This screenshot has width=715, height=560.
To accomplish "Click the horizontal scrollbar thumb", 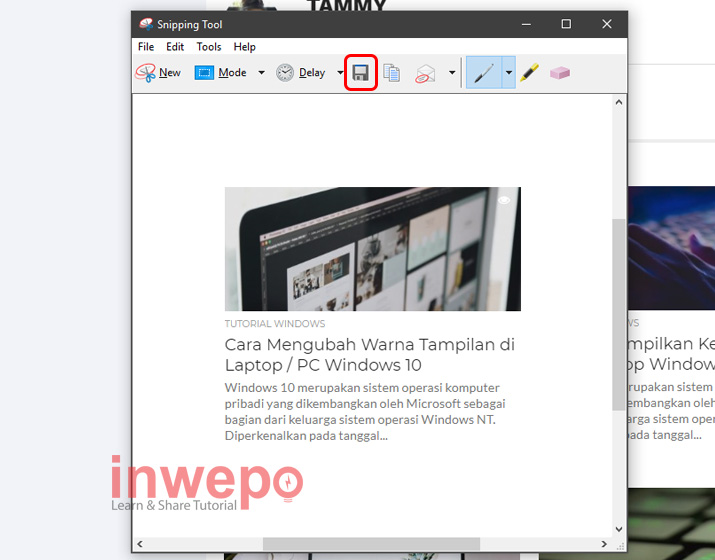I will point(370,544).
